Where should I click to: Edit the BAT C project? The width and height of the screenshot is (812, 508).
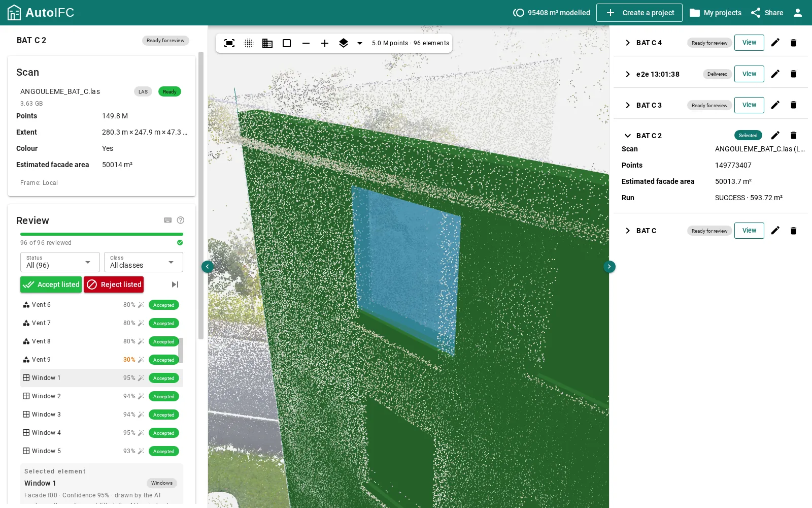(x=775, y=231)
